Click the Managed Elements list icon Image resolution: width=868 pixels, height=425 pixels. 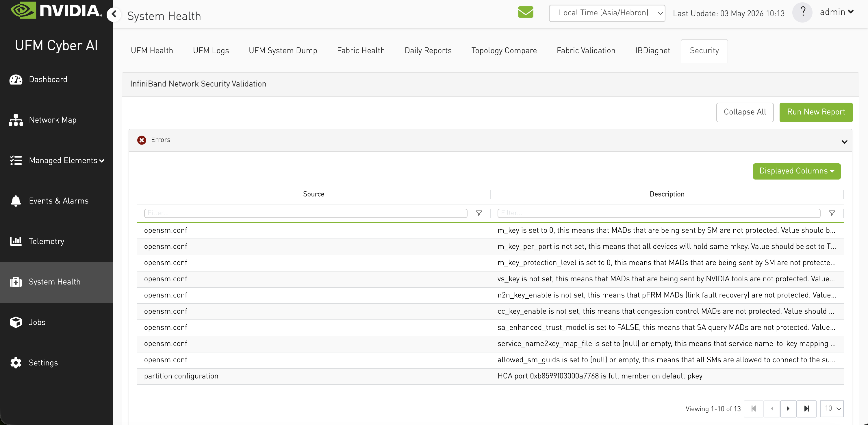point(16,160)
